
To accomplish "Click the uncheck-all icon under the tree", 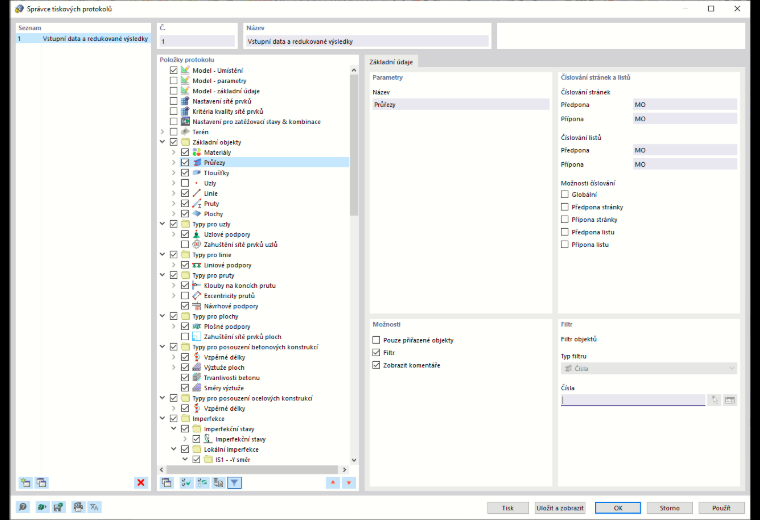I will [x=203, y=483].
